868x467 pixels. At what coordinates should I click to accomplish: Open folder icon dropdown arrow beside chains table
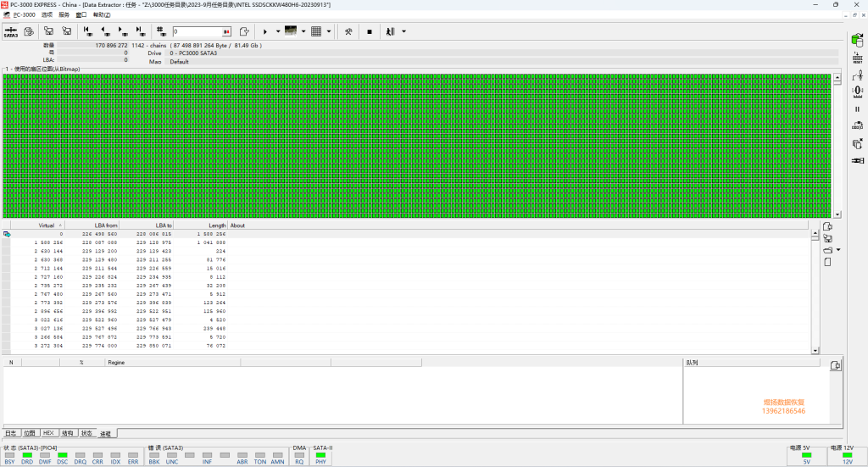tap(838, 250)
